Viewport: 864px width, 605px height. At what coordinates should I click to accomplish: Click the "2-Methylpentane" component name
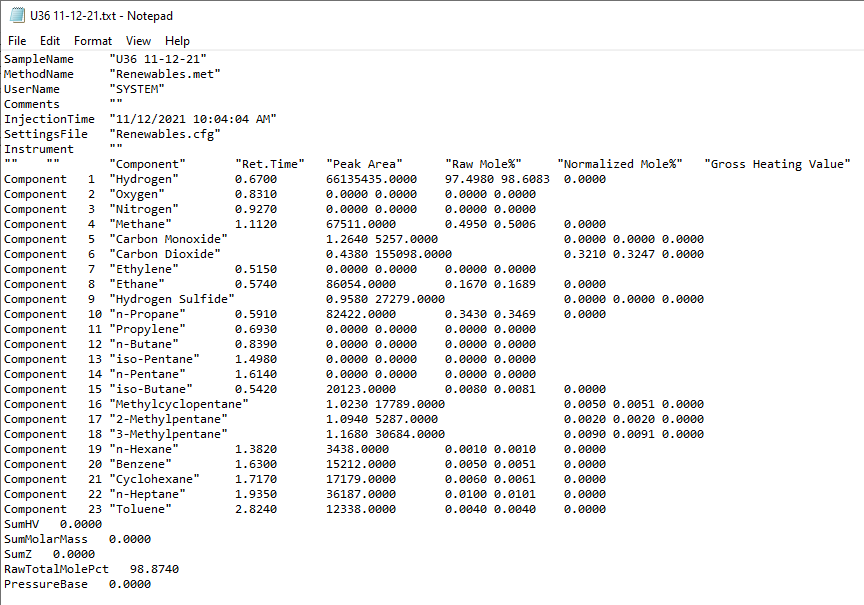coord(168,419)
